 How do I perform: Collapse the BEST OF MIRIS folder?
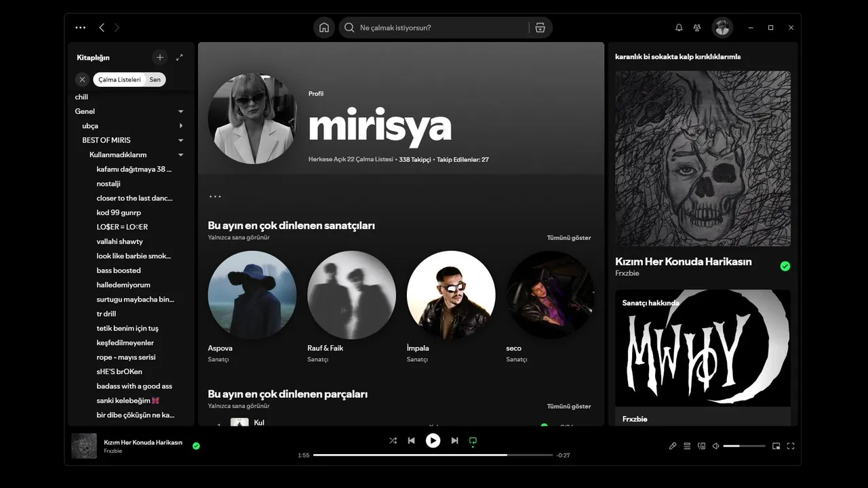coord(181,140)
